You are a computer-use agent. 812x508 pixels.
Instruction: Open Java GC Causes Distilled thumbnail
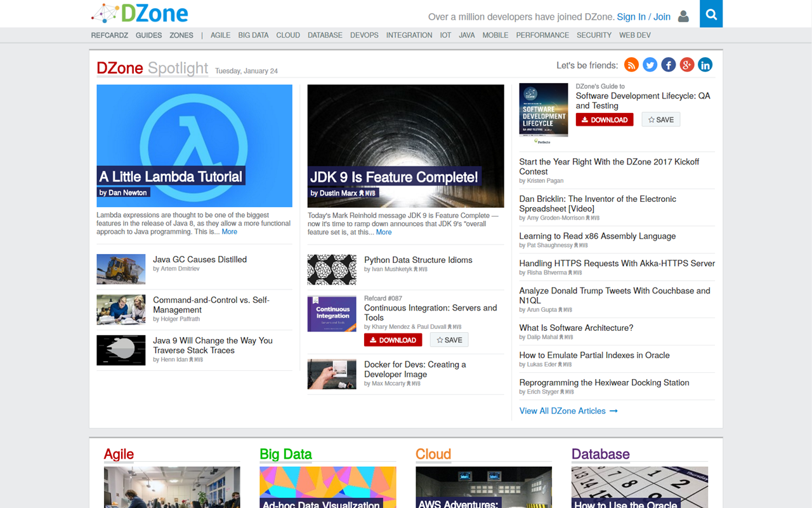tap(121, 269)
